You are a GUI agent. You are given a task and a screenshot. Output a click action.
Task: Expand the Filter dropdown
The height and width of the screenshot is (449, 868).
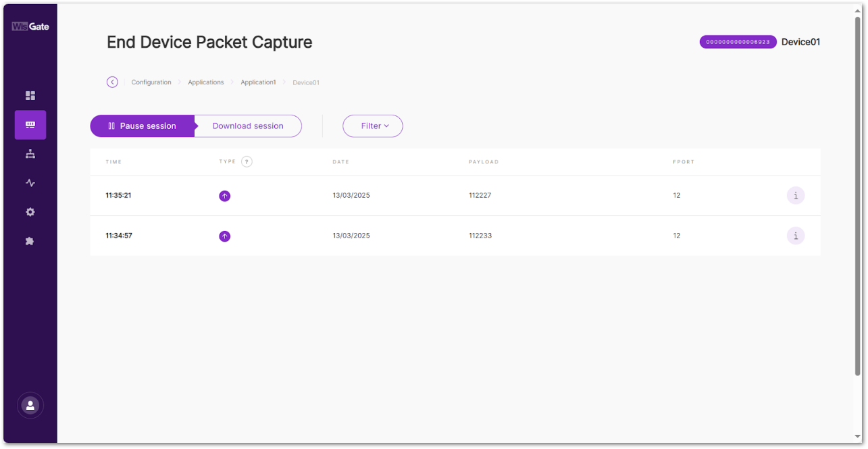pos(372,126)
